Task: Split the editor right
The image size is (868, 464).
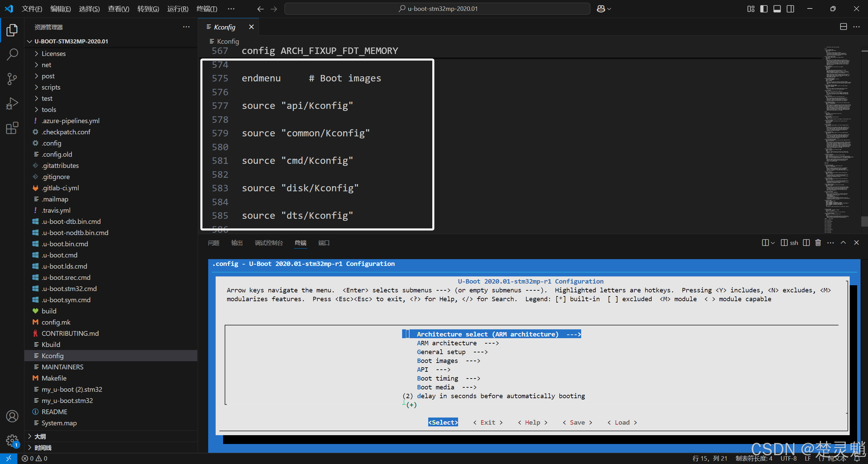Action: pos(843,27)
